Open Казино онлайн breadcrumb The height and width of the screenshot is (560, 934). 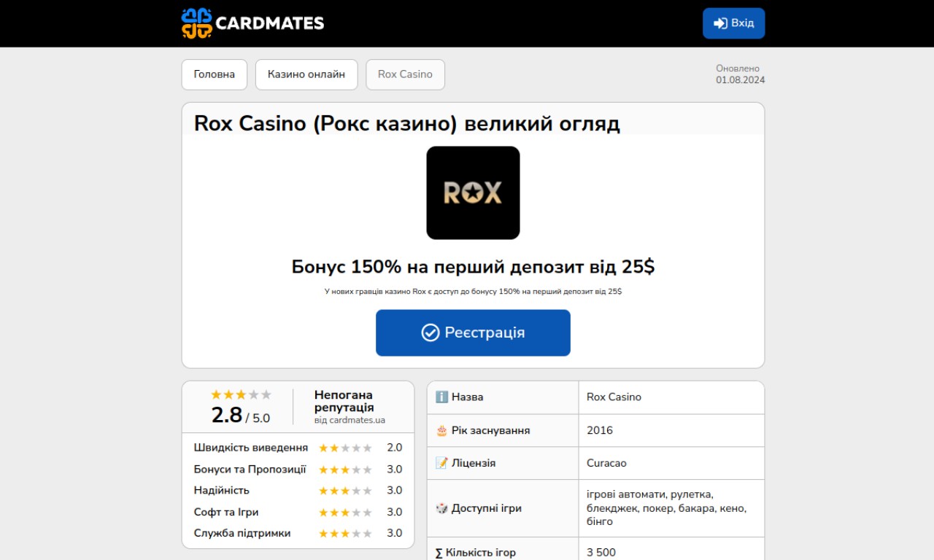click(306, 74)
